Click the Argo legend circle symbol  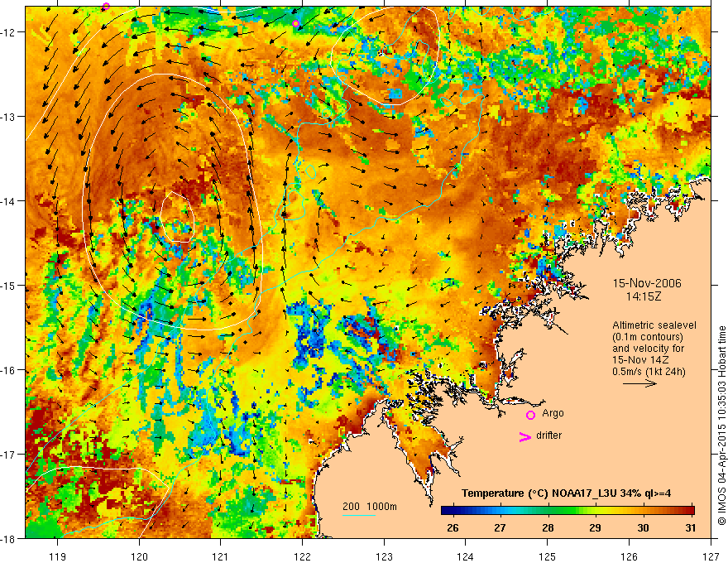click(x=530, y=415)
